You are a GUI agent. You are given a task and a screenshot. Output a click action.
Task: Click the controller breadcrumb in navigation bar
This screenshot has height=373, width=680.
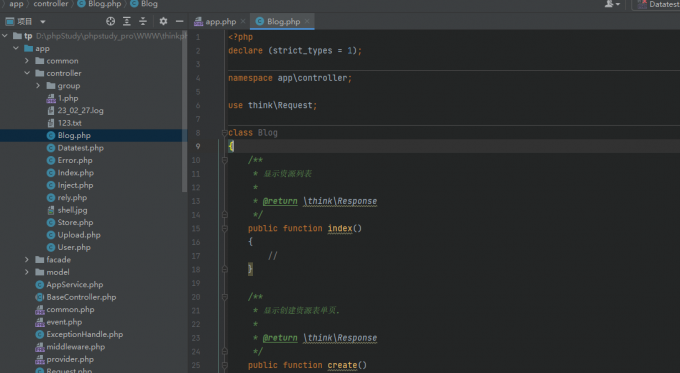coord(51,4)
